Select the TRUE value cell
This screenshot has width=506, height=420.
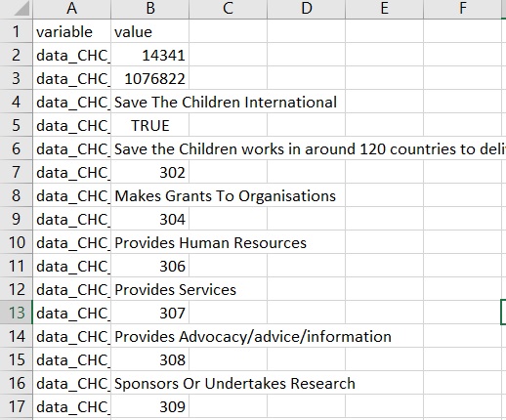pyautogui.click(x=150, y=125)
